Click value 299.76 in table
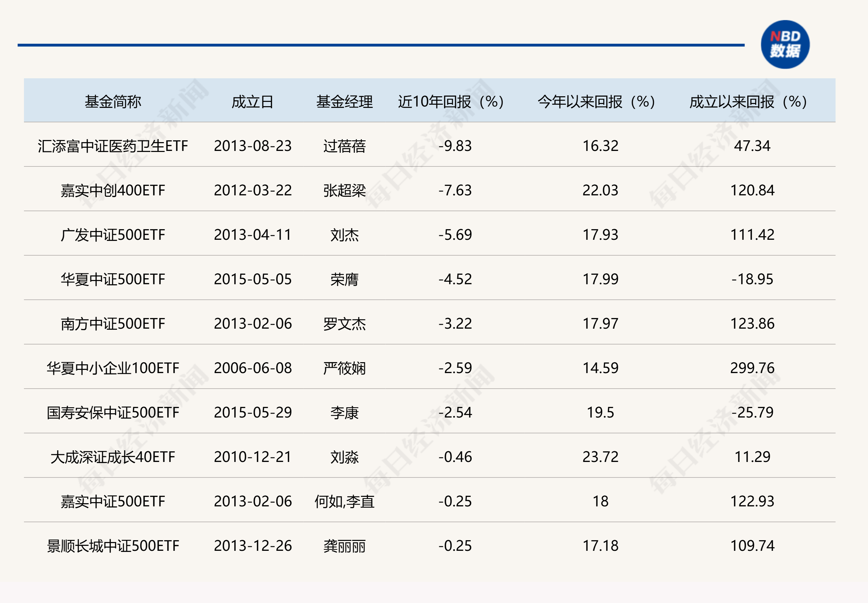 pos(752,368)
